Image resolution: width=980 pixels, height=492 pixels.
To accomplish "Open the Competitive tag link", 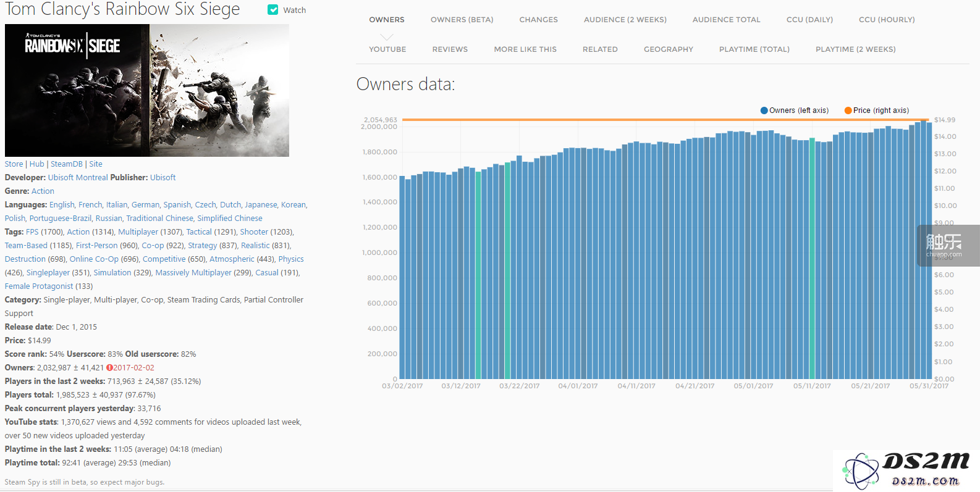I will point(164,259).
